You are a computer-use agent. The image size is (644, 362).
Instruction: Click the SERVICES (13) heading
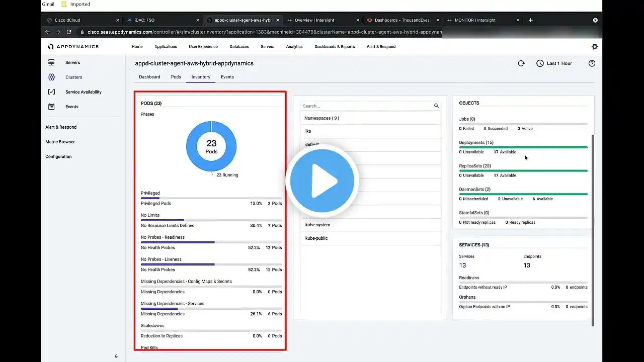(x=474, y=245)
